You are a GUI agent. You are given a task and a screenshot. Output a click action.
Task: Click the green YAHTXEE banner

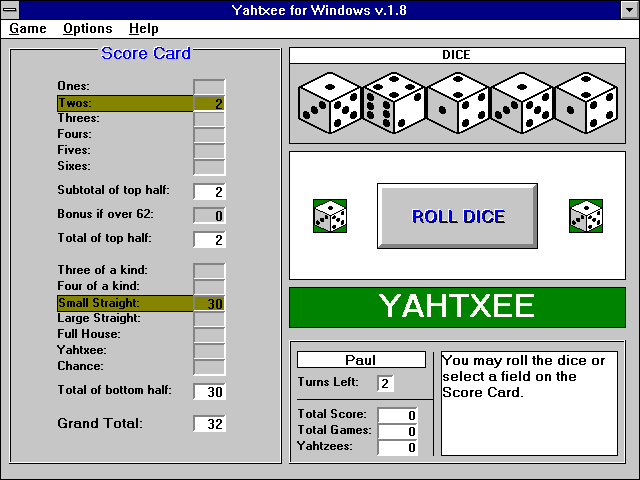[457, 307]
